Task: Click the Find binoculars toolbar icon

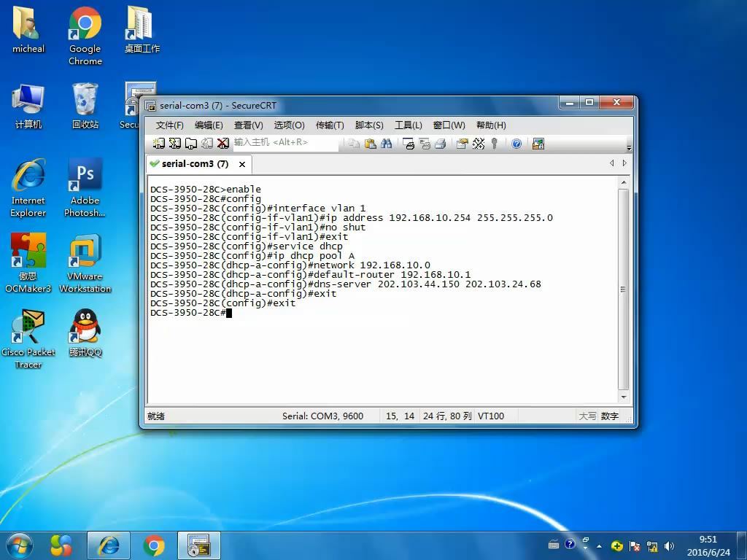Action: click(x=387, y=144)
